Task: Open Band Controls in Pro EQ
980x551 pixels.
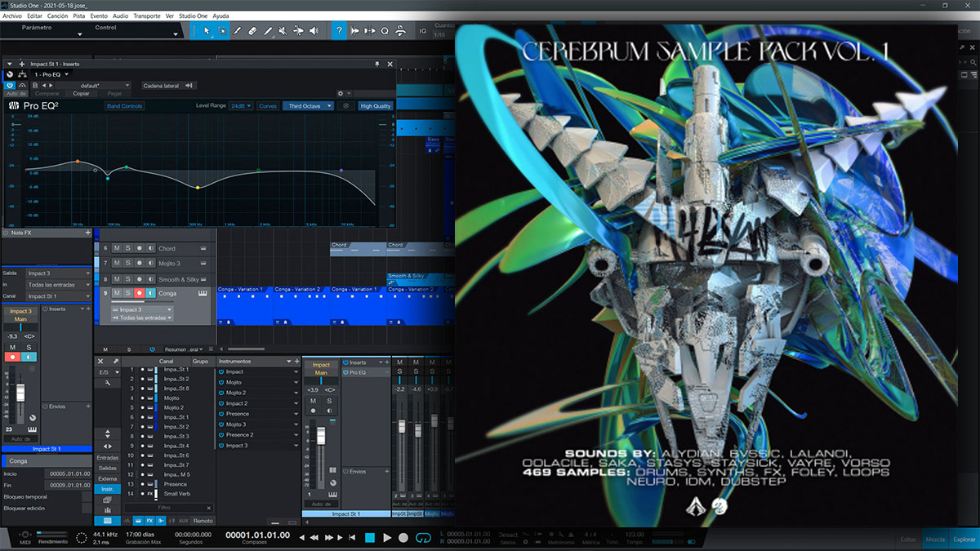Action: pos(124,106)
